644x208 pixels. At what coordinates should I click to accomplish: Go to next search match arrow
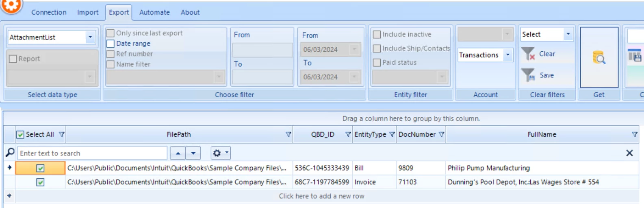pyautogui.click(x=193, y=153)
